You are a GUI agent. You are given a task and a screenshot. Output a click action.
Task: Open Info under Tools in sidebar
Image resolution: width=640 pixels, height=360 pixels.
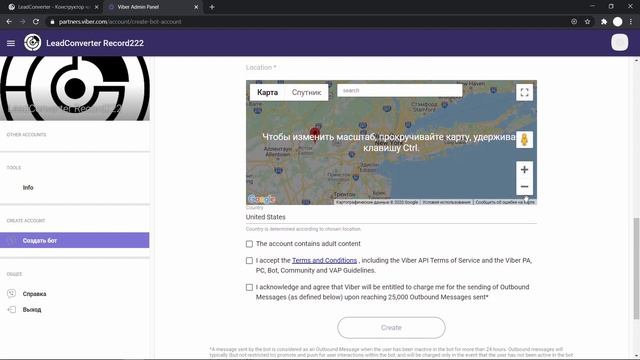pyautogui.click(x=28, y=187)
